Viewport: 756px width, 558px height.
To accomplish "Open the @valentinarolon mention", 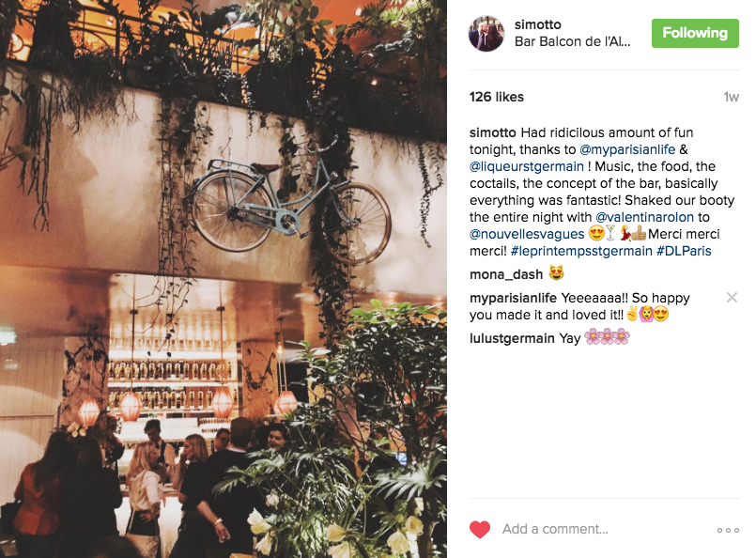I will coord(644,217).
